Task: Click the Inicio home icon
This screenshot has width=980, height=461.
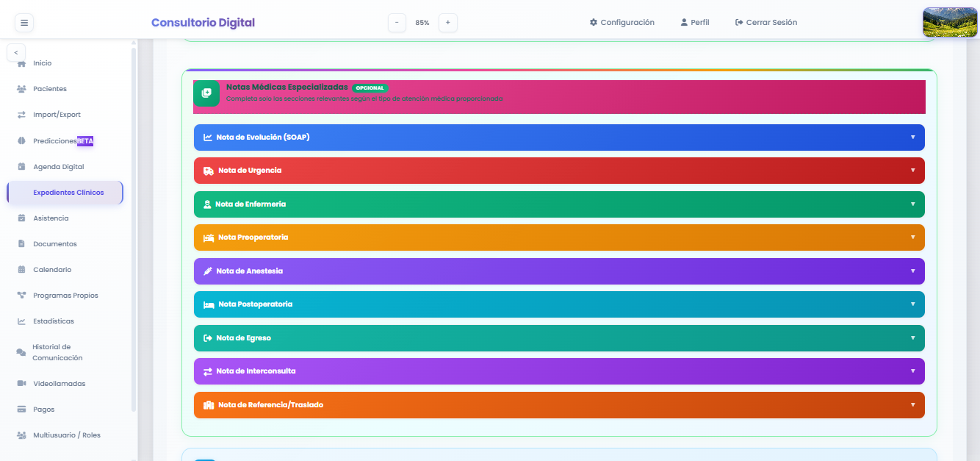Action: pyautogui.click(x=21, y=63)
